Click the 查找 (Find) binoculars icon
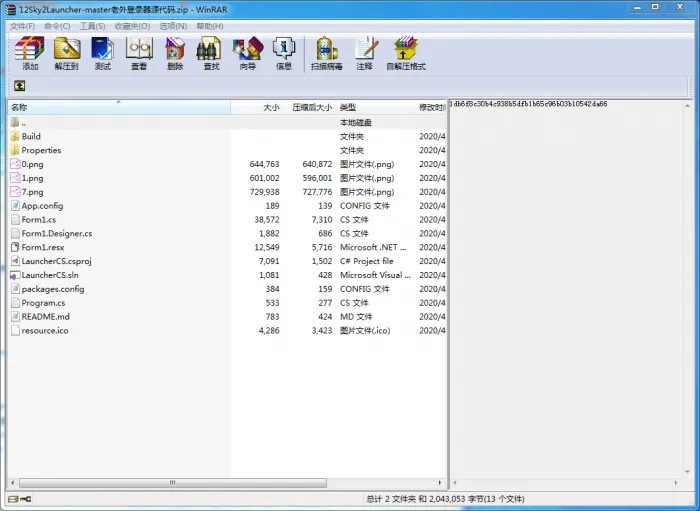This screenshot has height=511, width=700. 209,48
